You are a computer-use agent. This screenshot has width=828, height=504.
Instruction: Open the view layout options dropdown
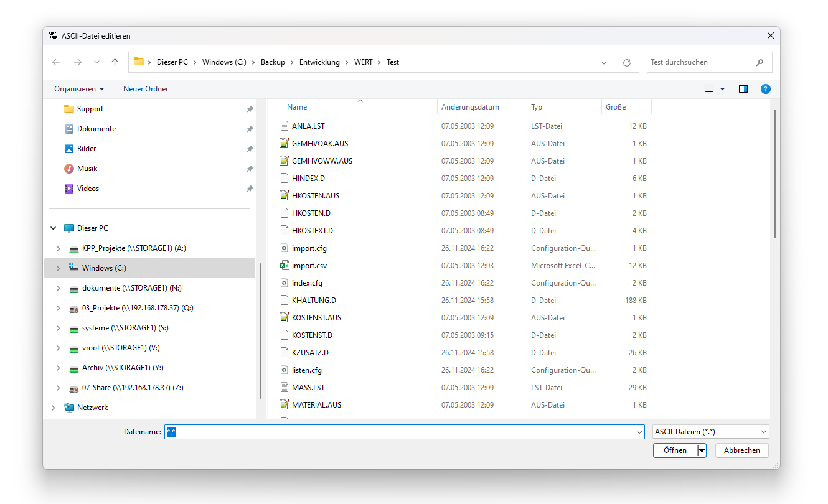[x=722, y=89]
